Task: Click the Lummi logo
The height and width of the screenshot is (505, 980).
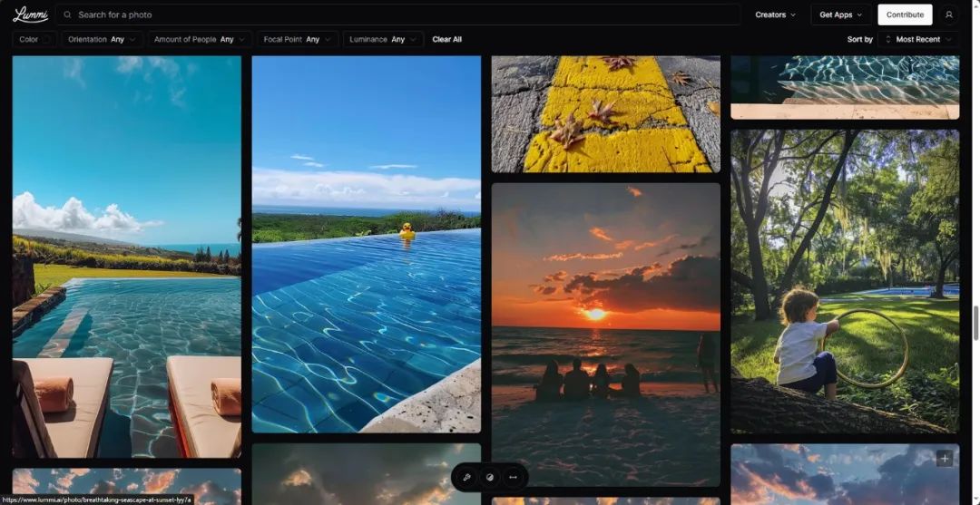Action: pos(30,15)
